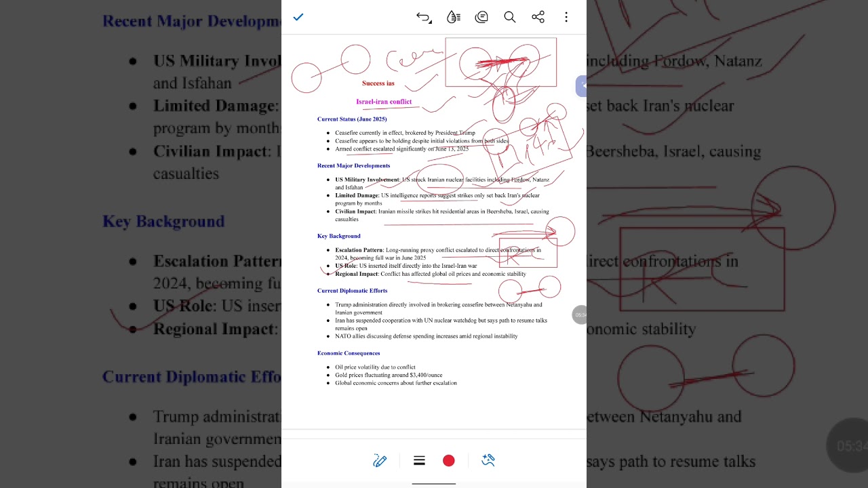Click 'Ceasefire appears to be holding' bullet

point(422,141)
